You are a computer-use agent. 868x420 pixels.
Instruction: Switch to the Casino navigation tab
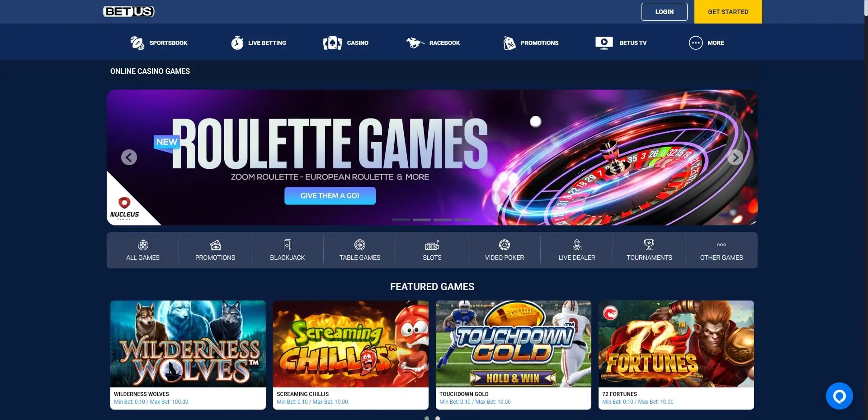(x=345, y=43)
